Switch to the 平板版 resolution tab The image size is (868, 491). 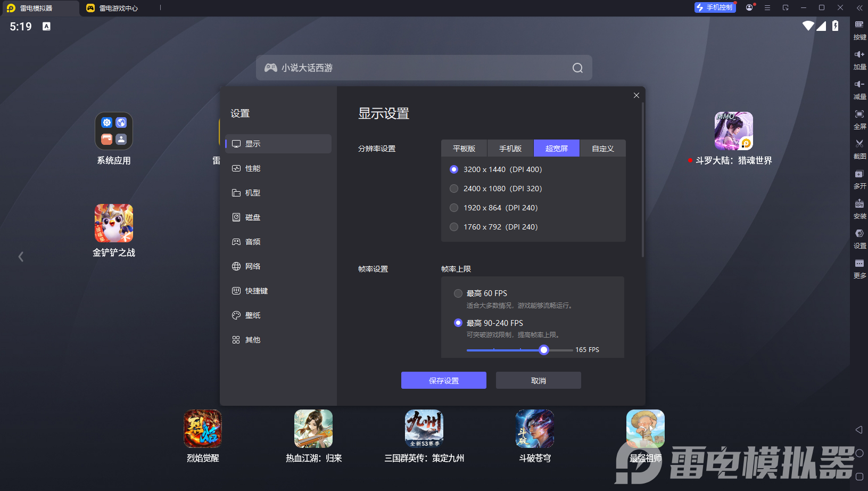tap(464, 149)
